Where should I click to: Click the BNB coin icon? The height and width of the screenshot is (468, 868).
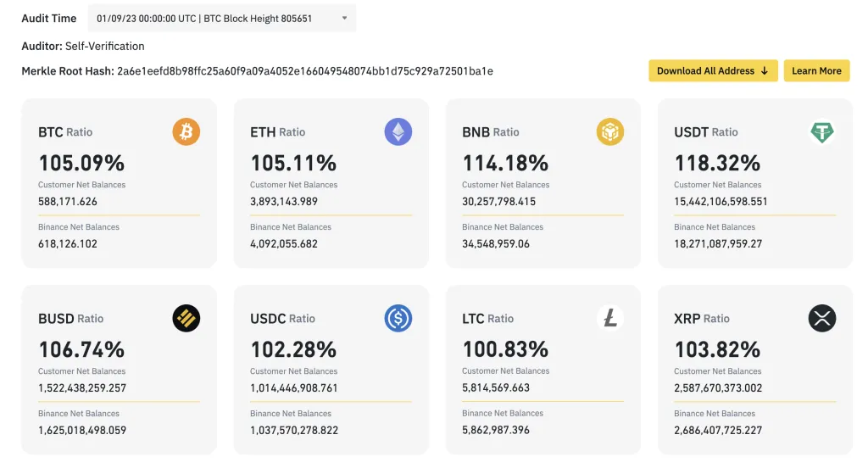click(610, 131)
